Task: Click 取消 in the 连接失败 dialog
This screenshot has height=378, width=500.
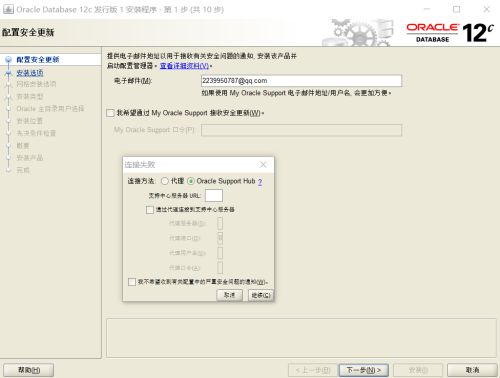Action: [x=229, y=295]
